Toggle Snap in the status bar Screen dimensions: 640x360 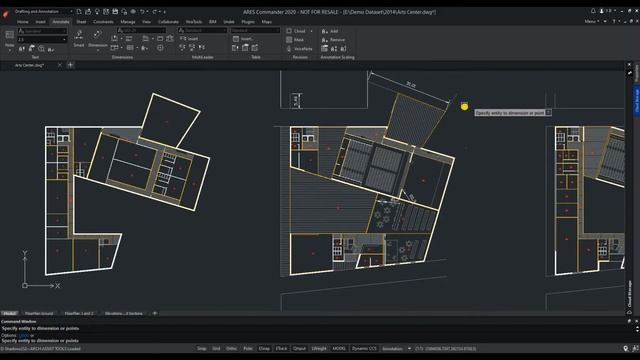(x=202, y=349)
